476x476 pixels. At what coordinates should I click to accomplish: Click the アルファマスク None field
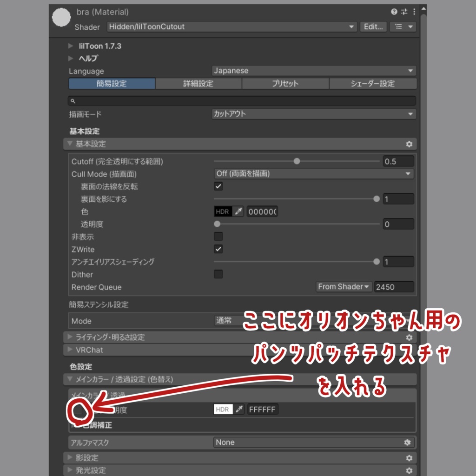tap(314, 443)
